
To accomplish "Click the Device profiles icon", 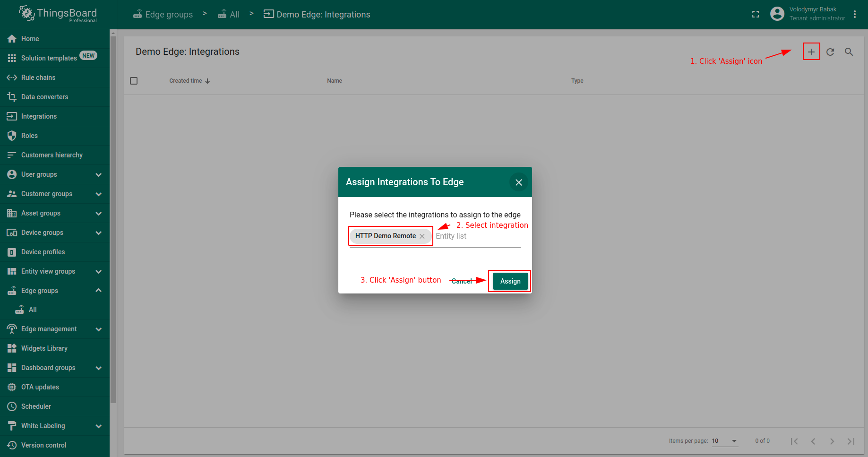I will pyautogui.click(x=12, y=252).
